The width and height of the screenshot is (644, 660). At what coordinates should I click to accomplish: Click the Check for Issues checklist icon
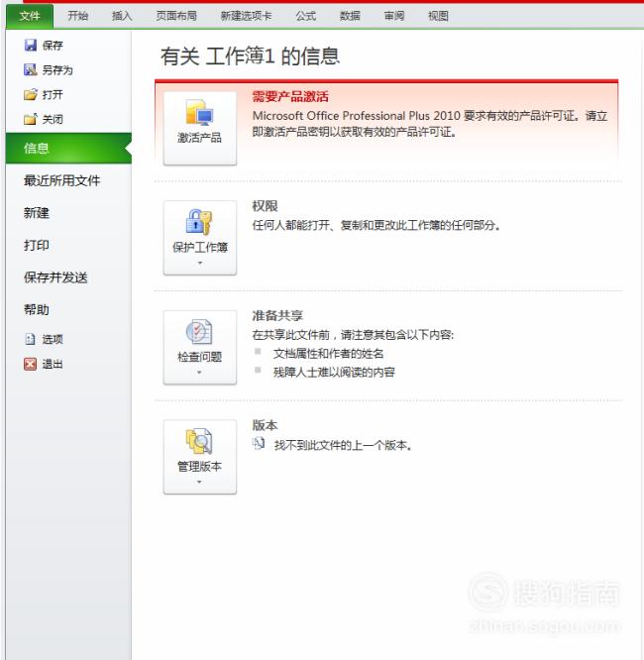pos(199,331)
